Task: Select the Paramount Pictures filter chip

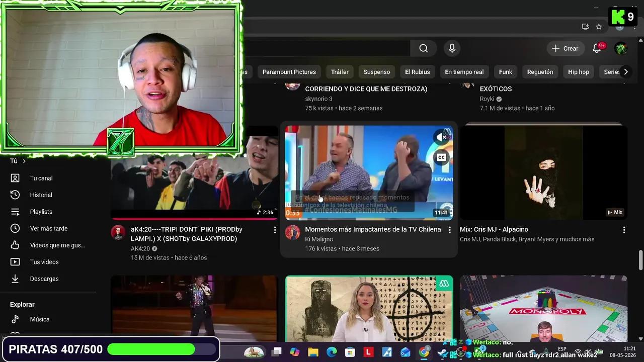Action: click(289, 72)
